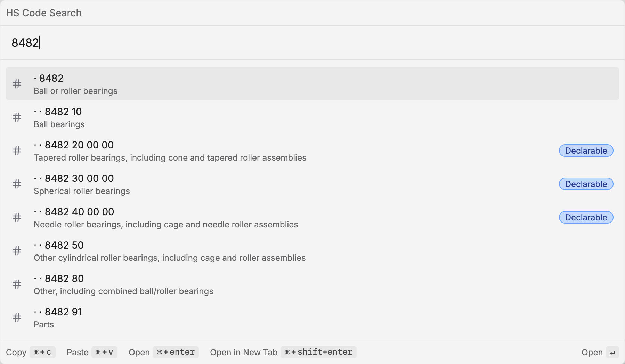Click the Declarable badge on needle roller bearings row
The image size is (625, 364).
tap(586, 217)
